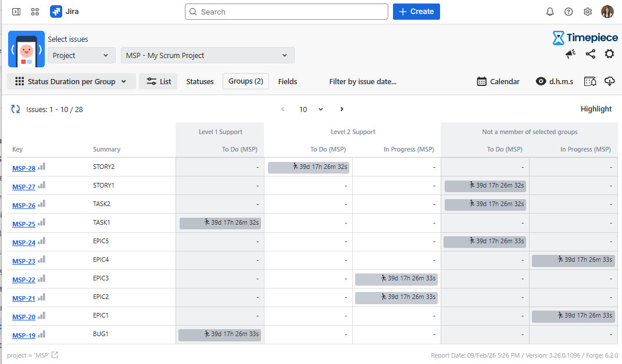Toggle the List view button
Viewport: 622px width, 364px height.
[158, 81]
